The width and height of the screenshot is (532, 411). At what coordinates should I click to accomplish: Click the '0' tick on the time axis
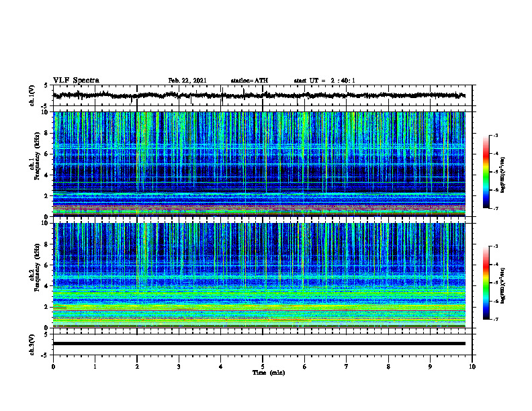[53, 367]
